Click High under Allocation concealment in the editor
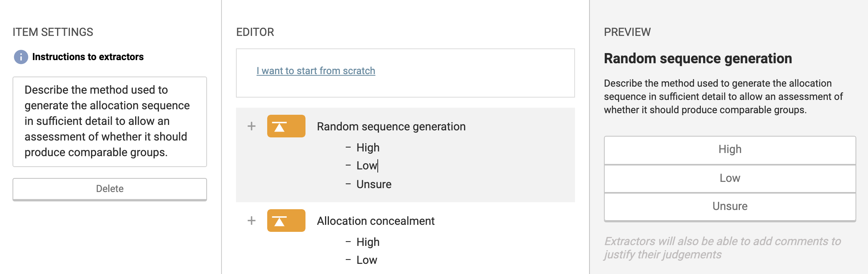The image size is (868, 274). [x=368, y=242]
